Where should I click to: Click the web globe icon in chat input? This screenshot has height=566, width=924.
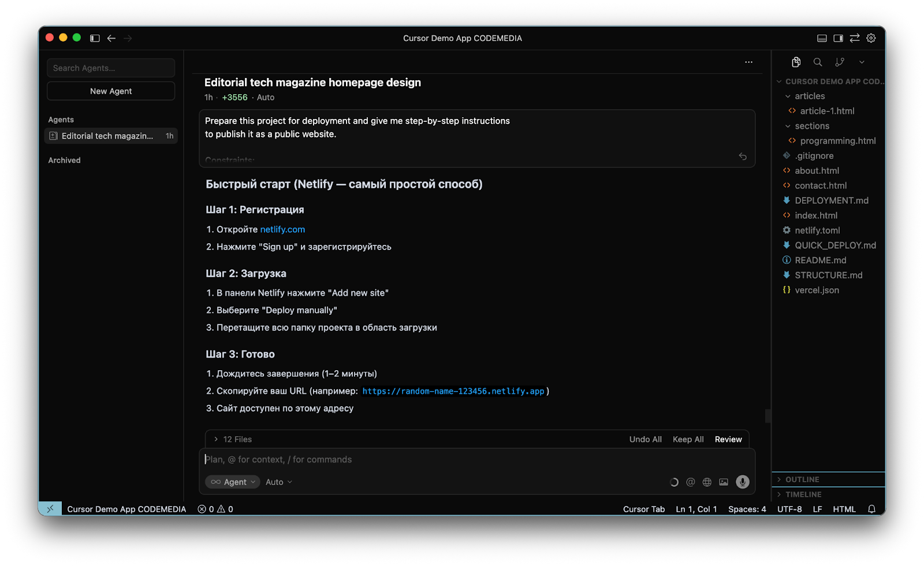coord(707,482)
